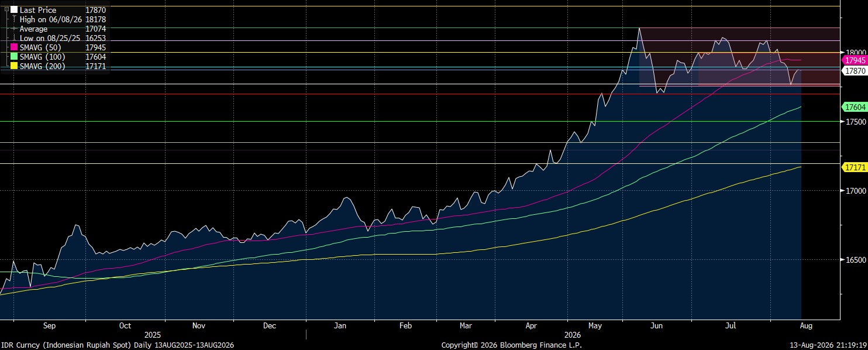
Task: Click the Average marker icon in legend
Action: pos(14,29)
